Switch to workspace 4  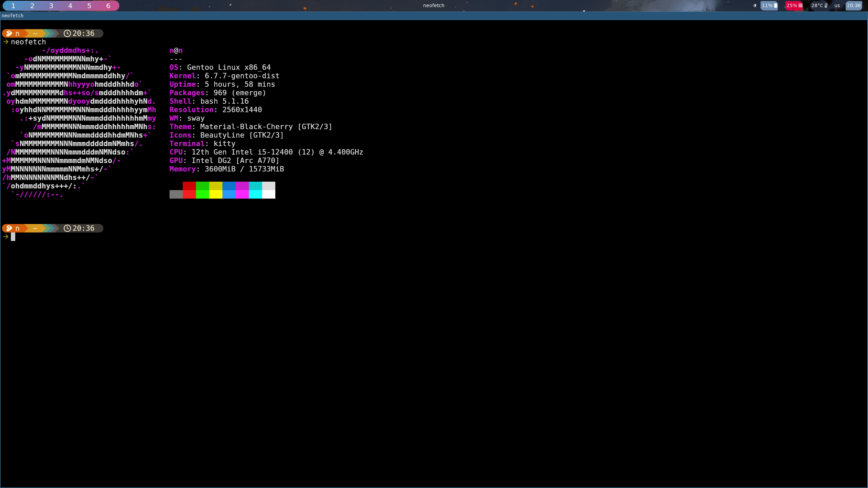[x=70, y=6]
